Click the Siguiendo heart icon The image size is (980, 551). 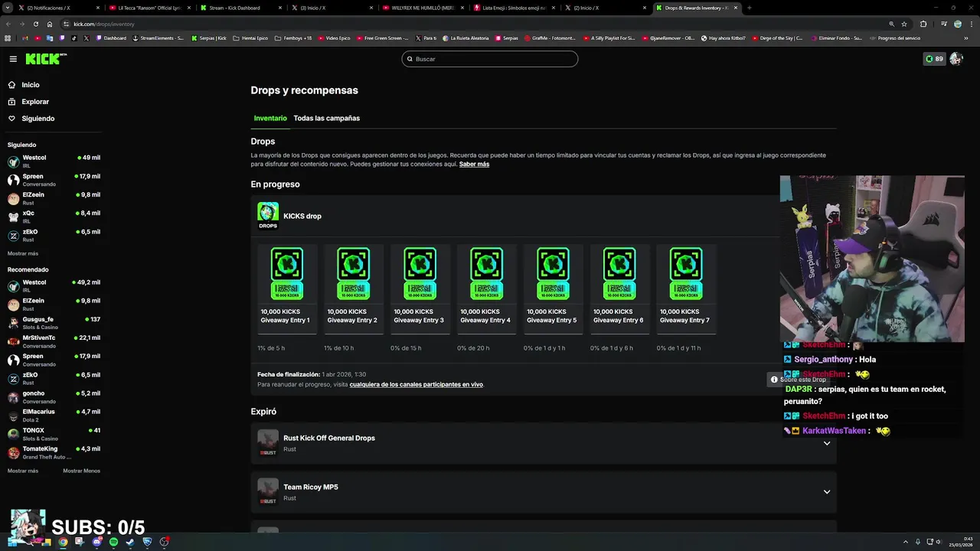point(11,119)
